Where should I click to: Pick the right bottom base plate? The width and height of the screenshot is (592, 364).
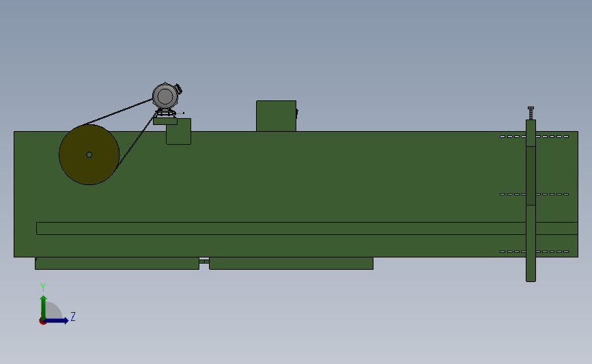291,263
